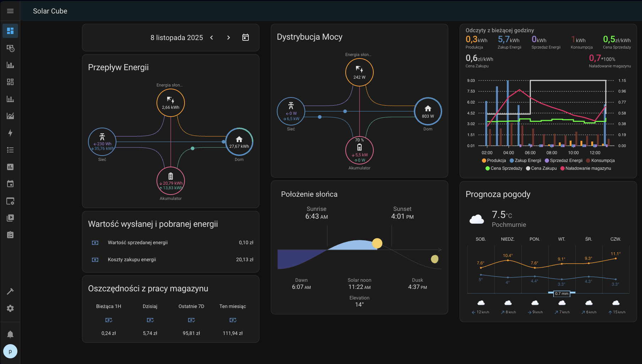Select the line chart sidebar item
This screenshot has height=364, width=642.
coord(10,116)
